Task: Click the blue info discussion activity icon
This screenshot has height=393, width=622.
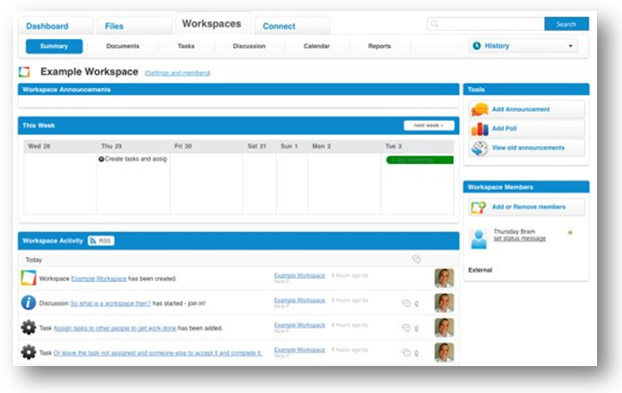Action: click(x=28, y=303)
